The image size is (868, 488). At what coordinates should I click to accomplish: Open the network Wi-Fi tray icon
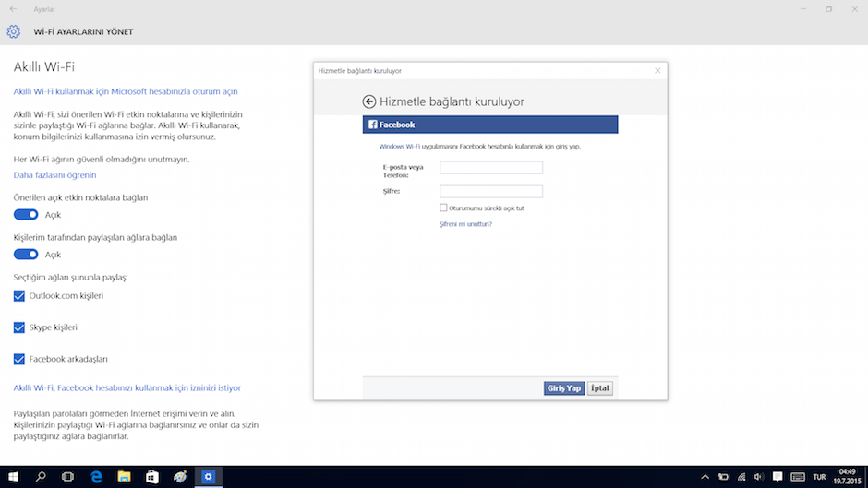[741, 476]
